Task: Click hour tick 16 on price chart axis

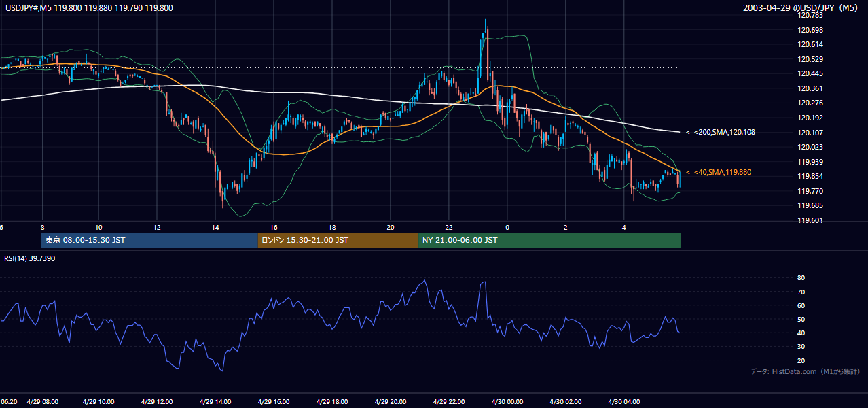Action: [274, 227]
